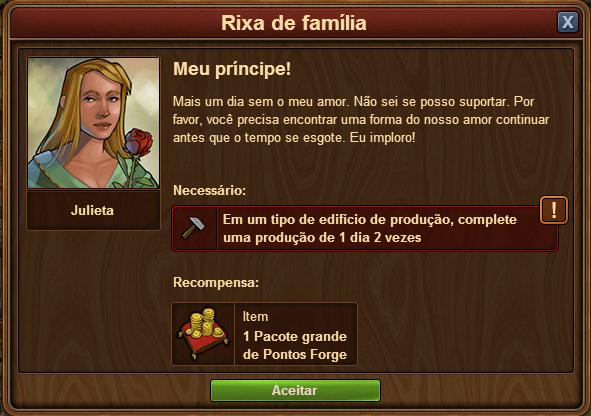This screenshot has height=416, width=591.
Task: Click the hammer production icon
Action: (194, 228)
